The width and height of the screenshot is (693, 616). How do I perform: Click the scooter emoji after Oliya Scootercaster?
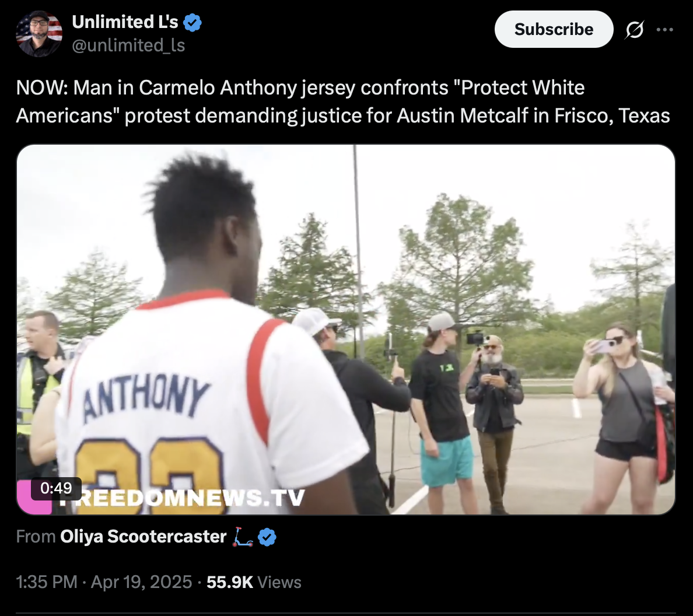point(243,537)
